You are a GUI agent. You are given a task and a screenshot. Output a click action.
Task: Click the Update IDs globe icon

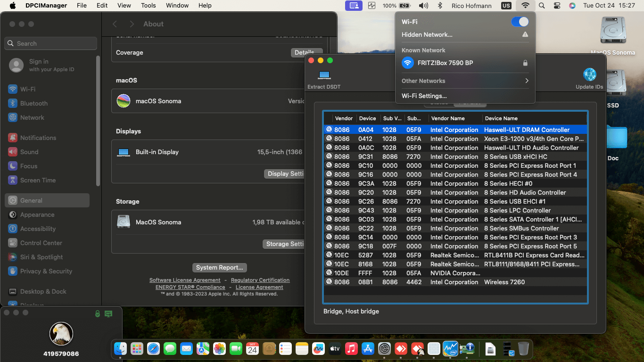[589, 75]
